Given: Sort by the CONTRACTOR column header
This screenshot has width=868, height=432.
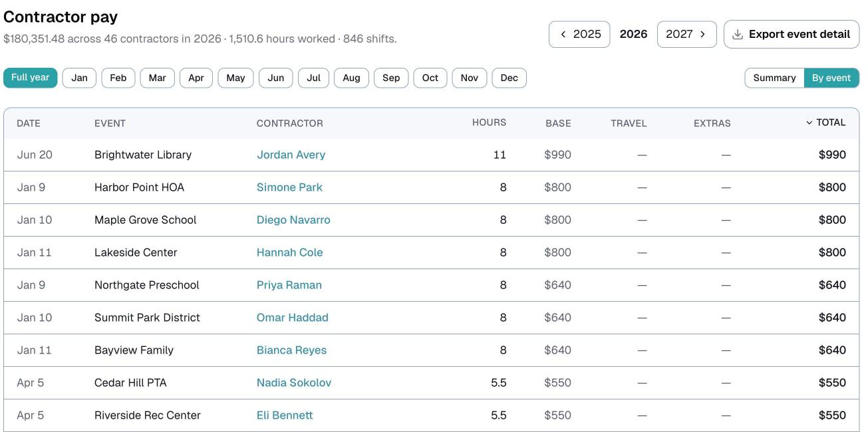Looking at the screenshot, I should click(290, 123).
